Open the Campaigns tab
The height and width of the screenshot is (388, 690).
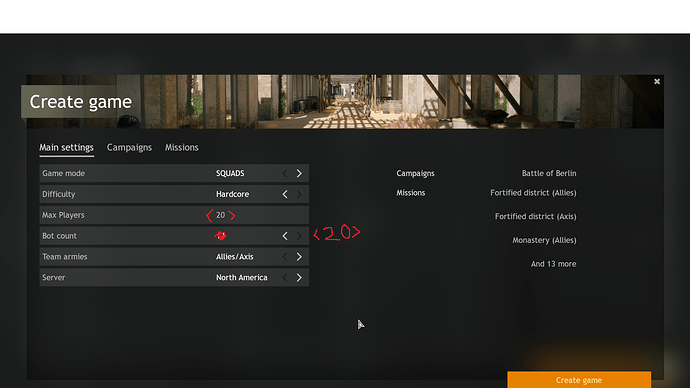[x=129, y=147]
